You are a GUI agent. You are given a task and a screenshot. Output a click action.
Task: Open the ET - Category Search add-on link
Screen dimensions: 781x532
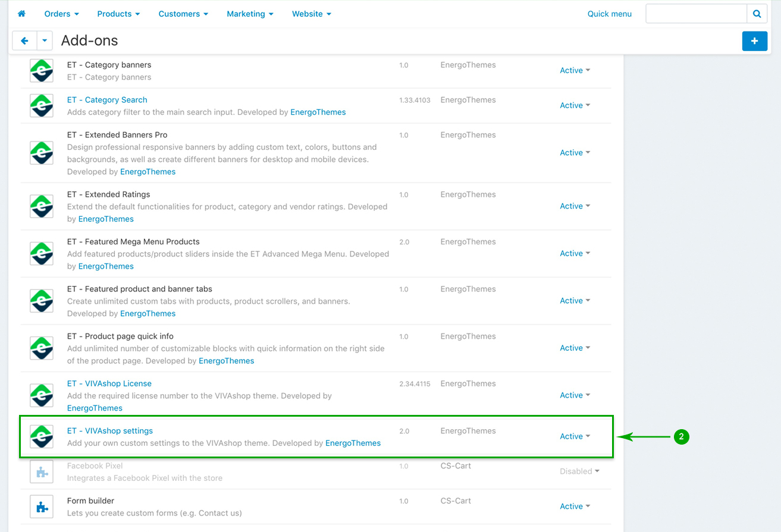point(107,100)
